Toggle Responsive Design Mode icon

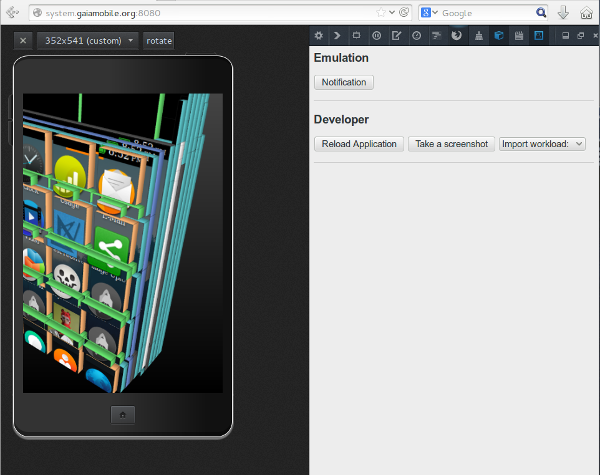point(539,36)
